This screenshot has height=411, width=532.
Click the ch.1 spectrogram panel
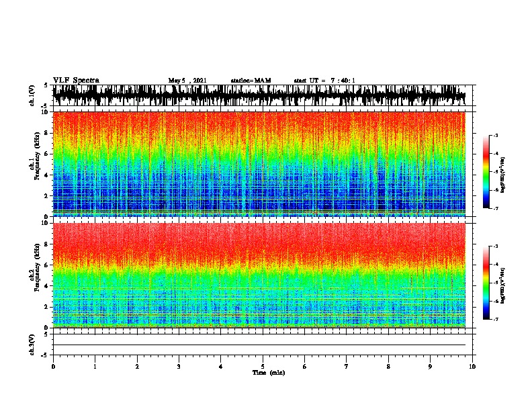[259, 164]
